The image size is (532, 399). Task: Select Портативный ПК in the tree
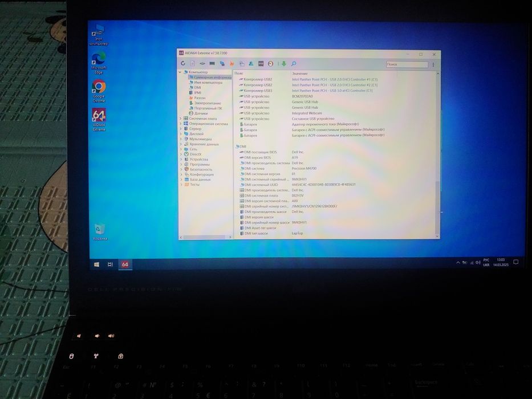[206, 108]
